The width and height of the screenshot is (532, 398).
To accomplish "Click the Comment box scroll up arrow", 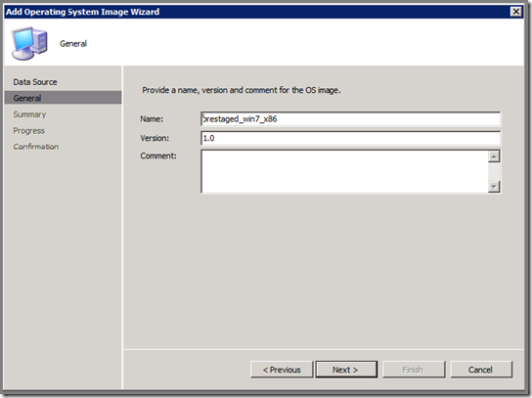I will 494,156.
